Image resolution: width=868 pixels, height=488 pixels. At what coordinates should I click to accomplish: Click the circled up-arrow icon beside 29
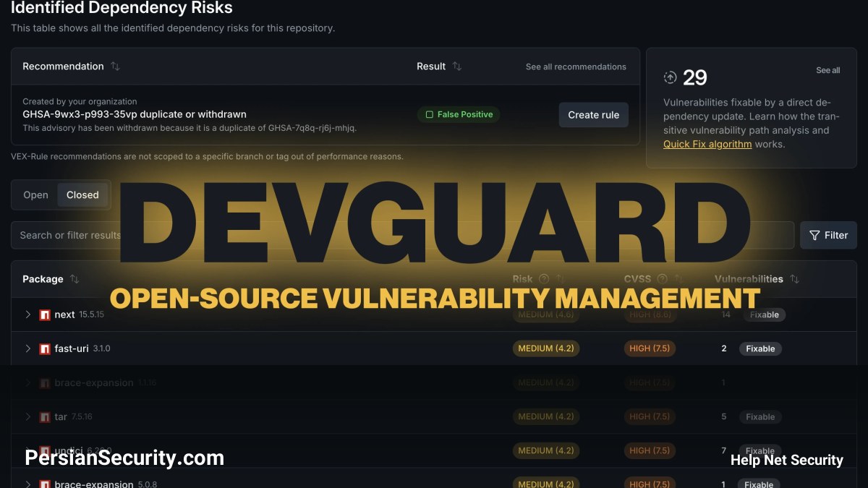click(670, 77)
